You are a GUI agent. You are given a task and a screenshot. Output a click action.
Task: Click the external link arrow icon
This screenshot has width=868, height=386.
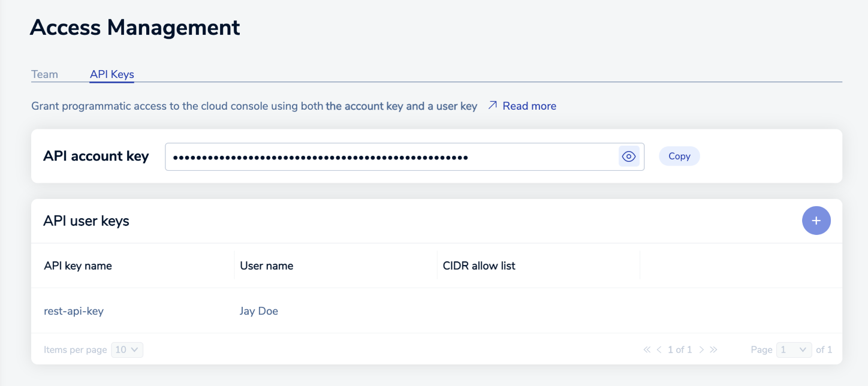pos(492,105)
